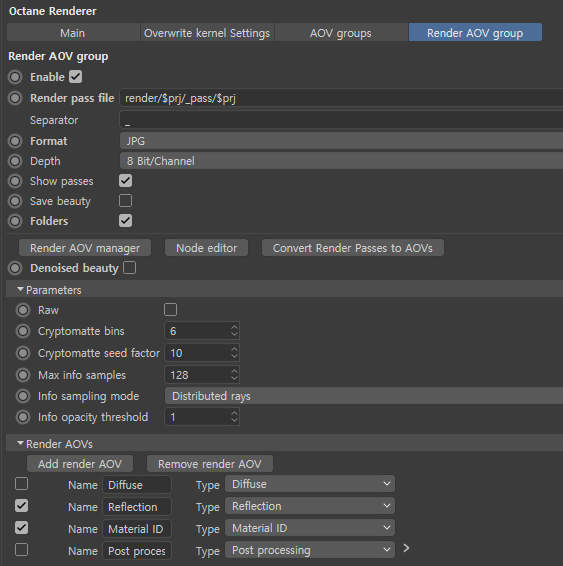
Task: Click the animation dot beside Denoised beauty
Action: tap(15, 268)
